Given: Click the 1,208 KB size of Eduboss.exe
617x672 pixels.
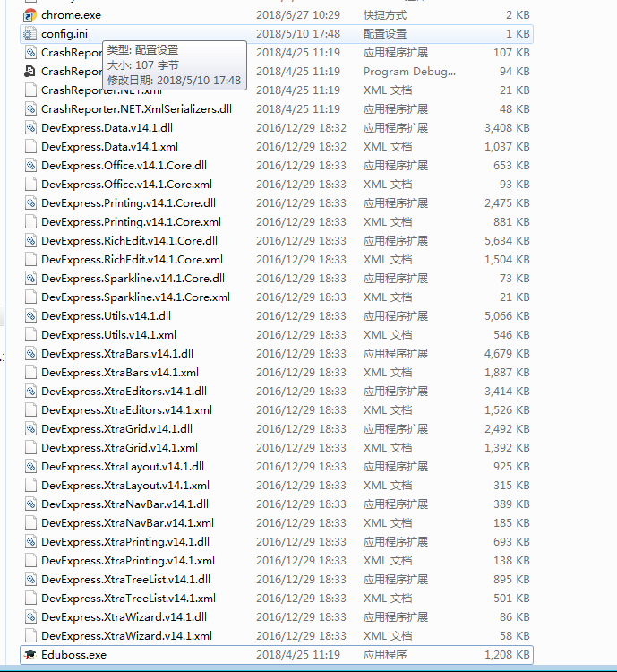Looking at the screenshot, I should click(x=507, y=654).
